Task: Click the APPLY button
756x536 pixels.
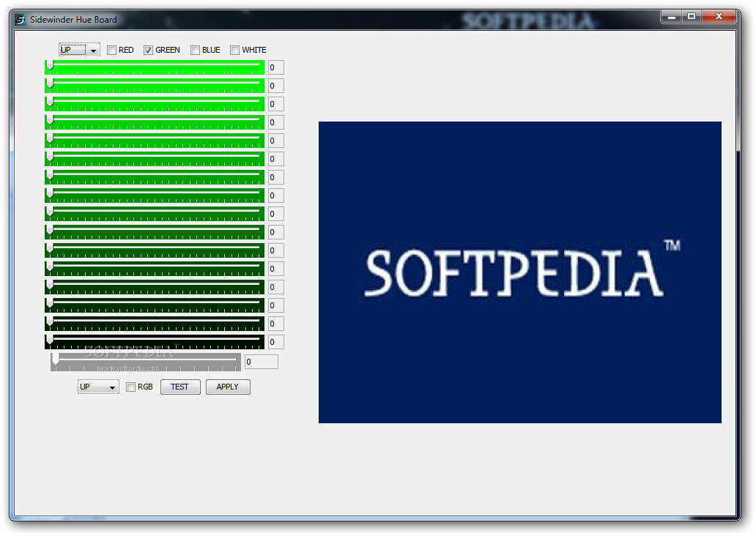Action: (x=228, y=387)
